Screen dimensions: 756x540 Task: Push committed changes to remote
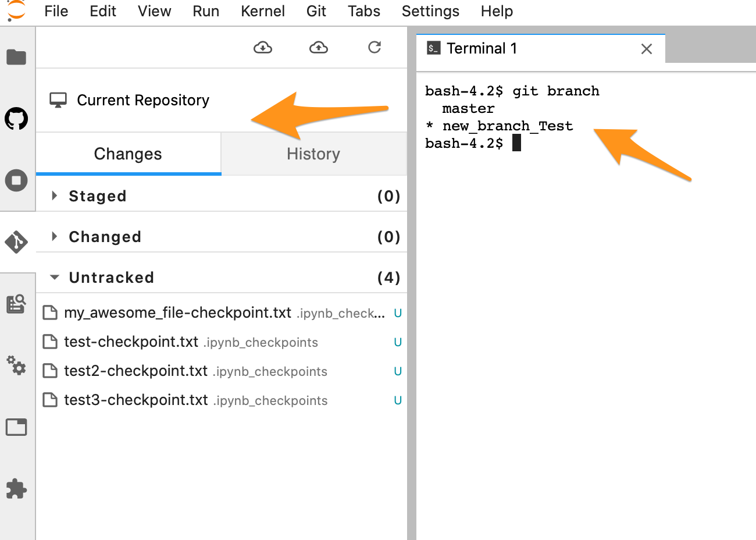click(318, 48)
